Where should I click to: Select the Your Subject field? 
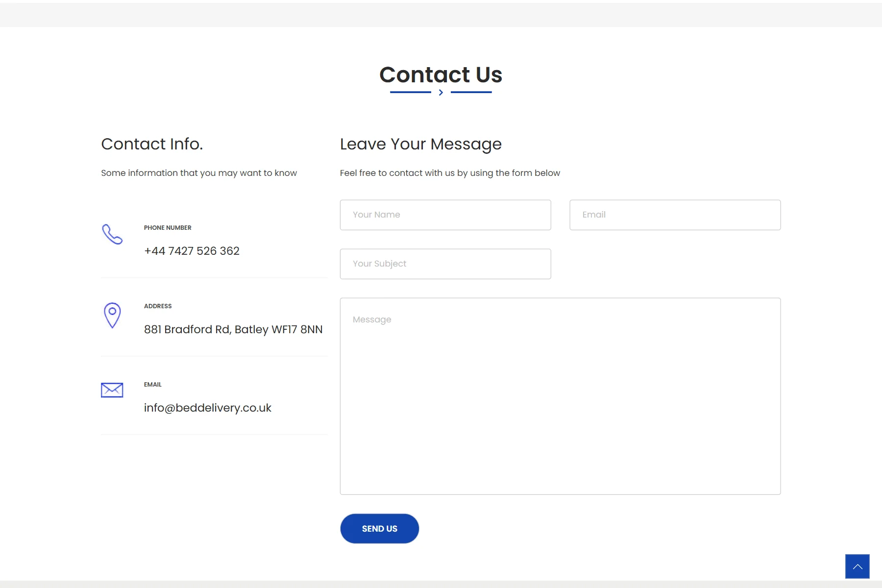click(x=445, y=264)
